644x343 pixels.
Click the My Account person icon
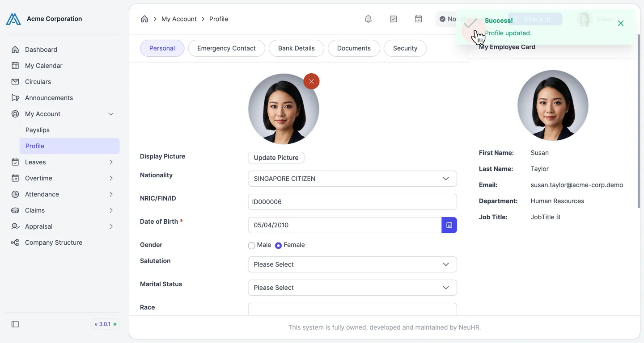[x=15, y=114]
